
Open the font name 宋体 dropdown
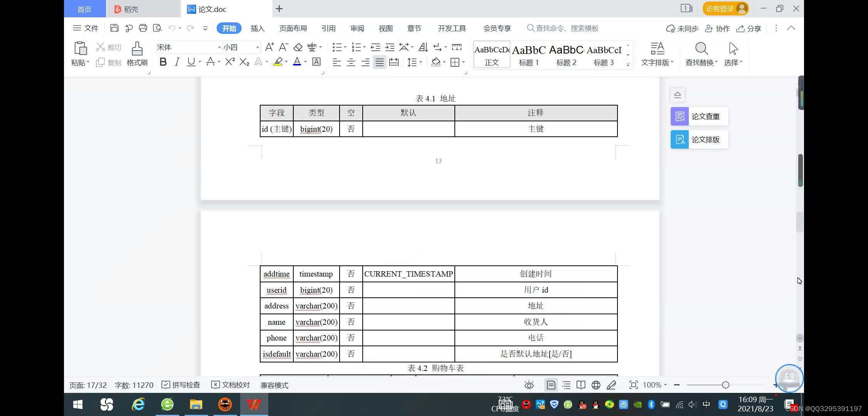[219, 47]
